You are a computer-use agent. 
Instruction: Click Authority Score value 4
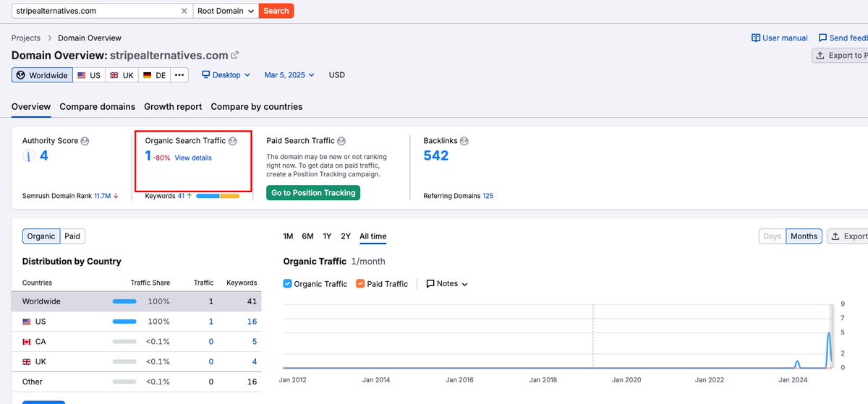pyautogui.click(x=44, y=155)
